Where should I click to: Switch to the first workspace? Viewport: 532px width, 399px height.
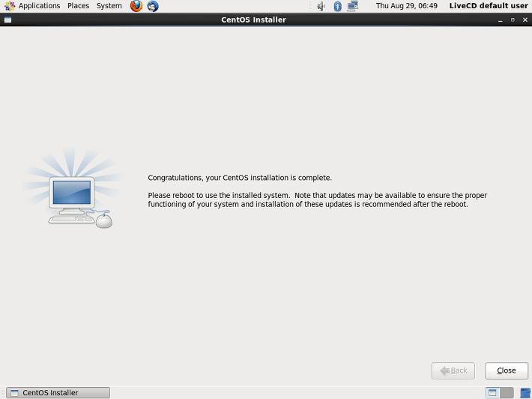pyautogui.click(x=492, y=393)
